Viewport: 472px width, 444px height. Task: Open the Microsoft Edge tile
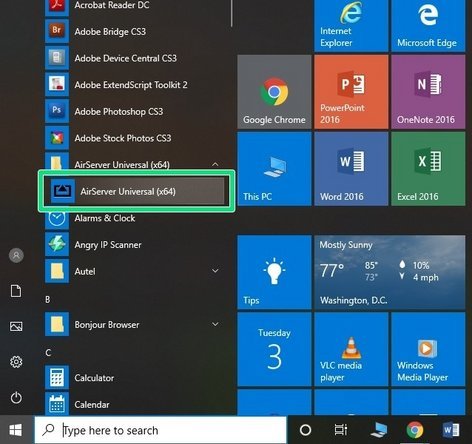tap(428, 26)
